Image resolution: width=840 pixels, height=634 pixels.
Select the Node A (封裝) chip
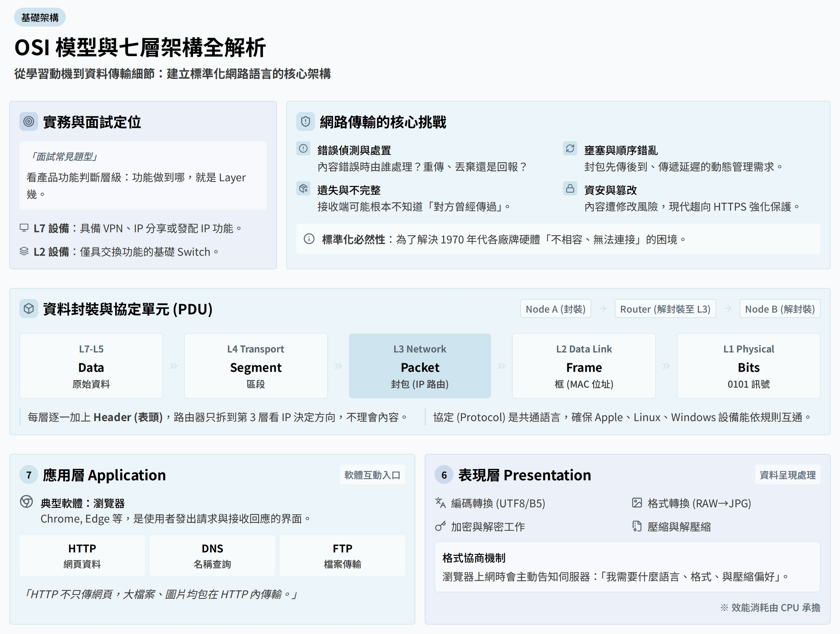coord(555,309)
